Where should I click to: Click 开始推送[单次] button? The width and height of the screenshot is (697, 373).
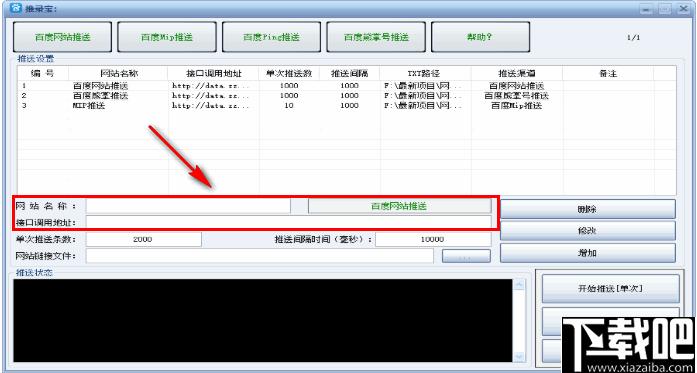coord(611,289)
